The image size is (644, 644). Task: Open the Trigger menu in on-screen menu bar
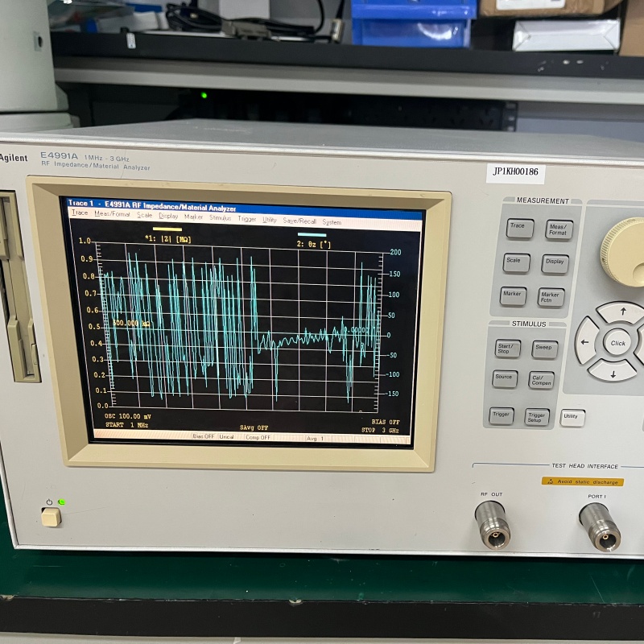[247, 219]
